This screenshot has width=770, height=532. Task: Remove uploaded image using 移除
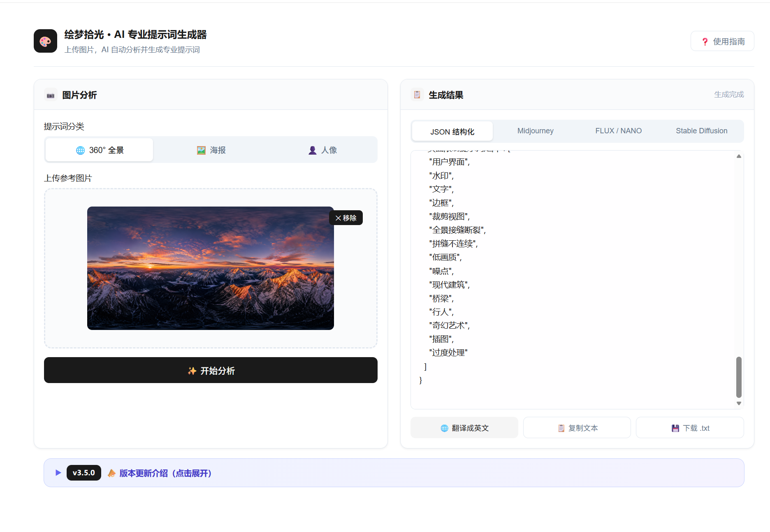pos(346,218)
